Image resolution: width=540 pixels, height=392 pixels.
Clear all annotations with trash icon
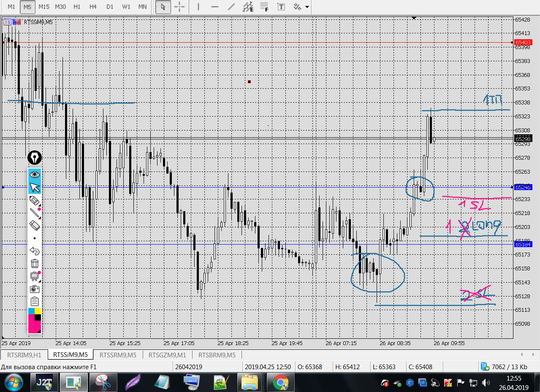click(x=35, y=264)
